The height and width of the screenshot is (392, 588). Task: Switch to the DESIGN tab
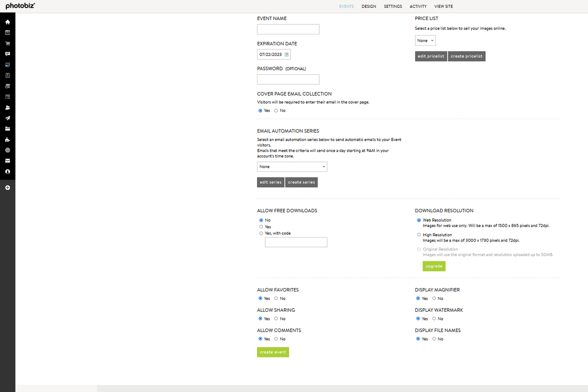369,6
